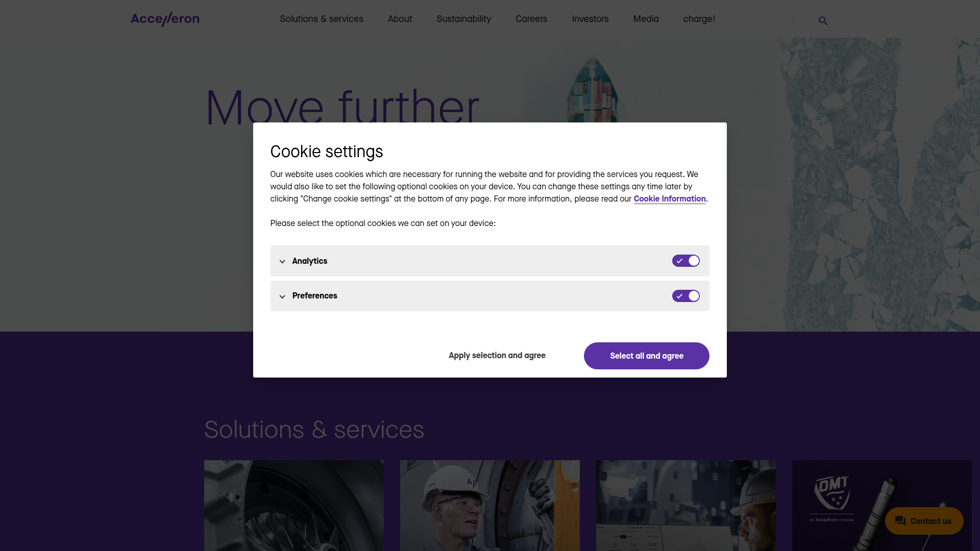Toggle the Preferences cookies switch
The image size is (980, 551).
pos(685,296)
